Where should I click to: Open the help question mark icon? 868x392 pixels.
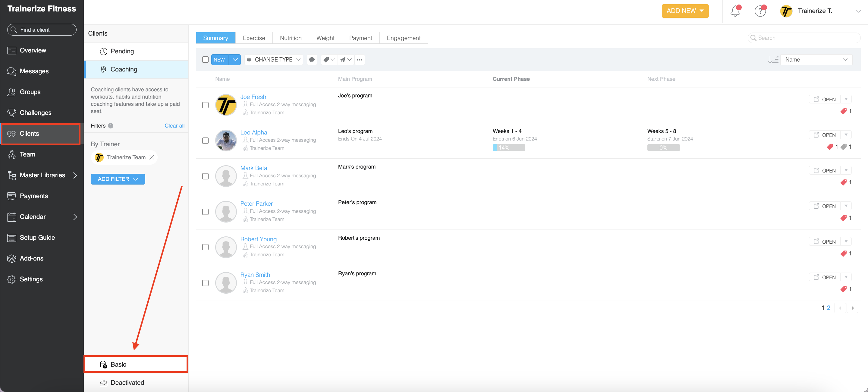[x=760, y=11]
